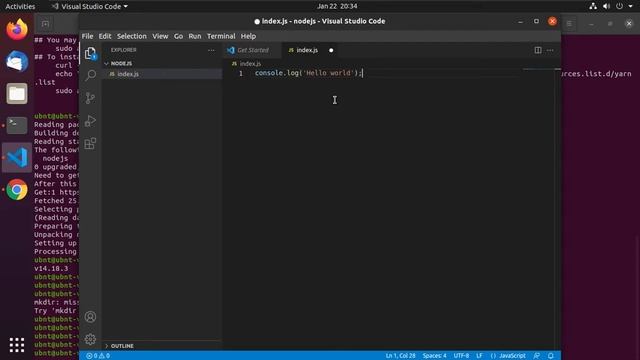Open the Manage gear icon
The height and width of the screenshot is (360, 640).
[90, 339]
